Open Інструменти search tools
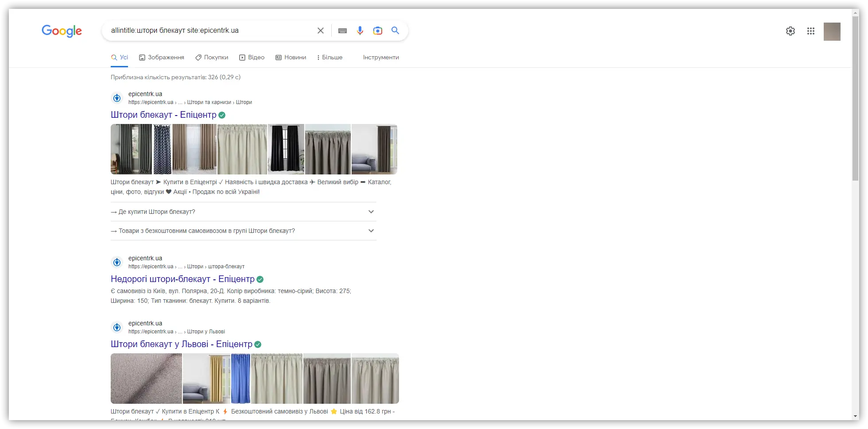The image size is (868, 429). click(x=381, y=58)
